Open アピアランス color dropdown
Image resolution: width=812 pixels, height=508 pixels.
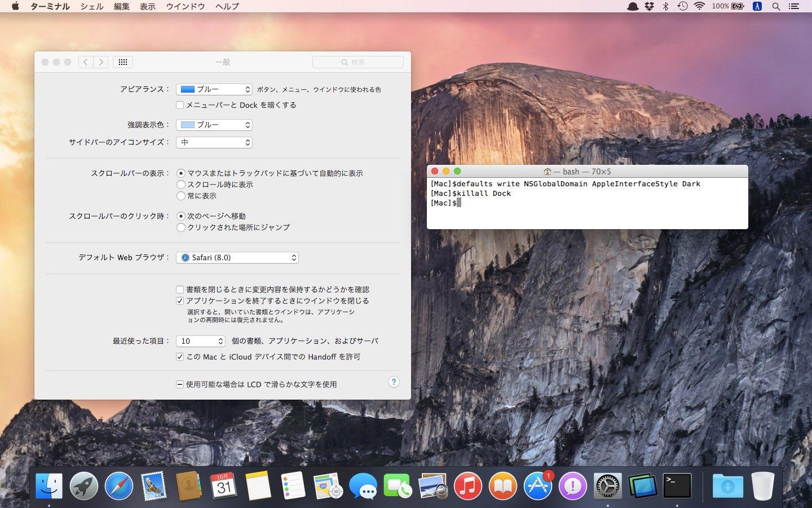click(214, 89)
